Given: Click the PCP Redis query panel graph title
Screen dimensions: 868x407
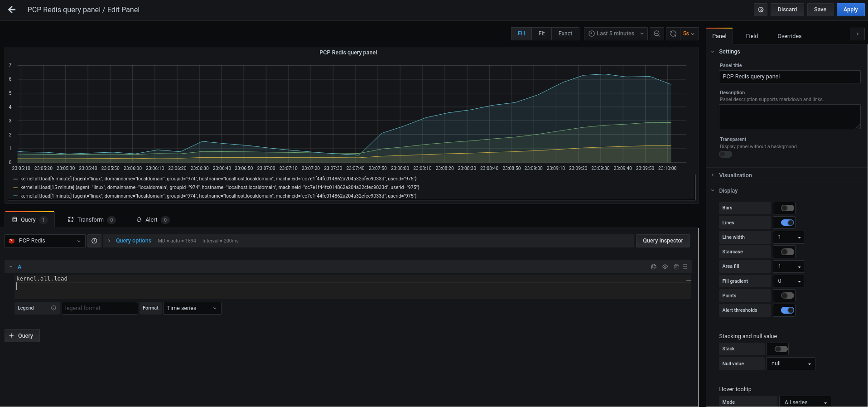Looking at the screenshot, I should (348, 53).
